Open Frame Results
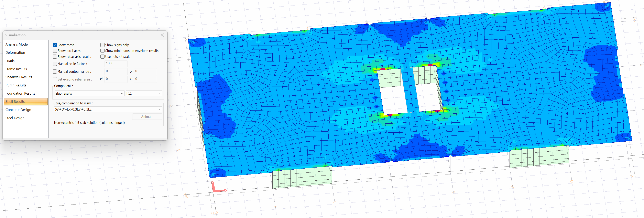Screen dimensions: 644x218 pyautogui.click(x=16, y=69)
